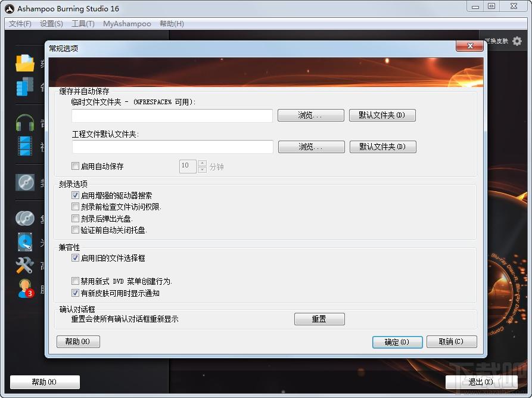Click the 更换皮肤 skin label
Image resolution: width=532 pixels, height=398 pixels.
click(496, 41)
